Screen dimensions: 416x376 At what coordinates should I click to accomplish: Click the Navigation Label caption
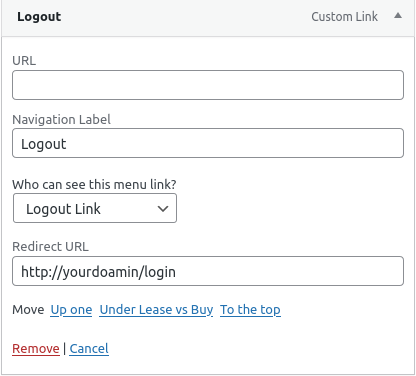tap(61, 119)
